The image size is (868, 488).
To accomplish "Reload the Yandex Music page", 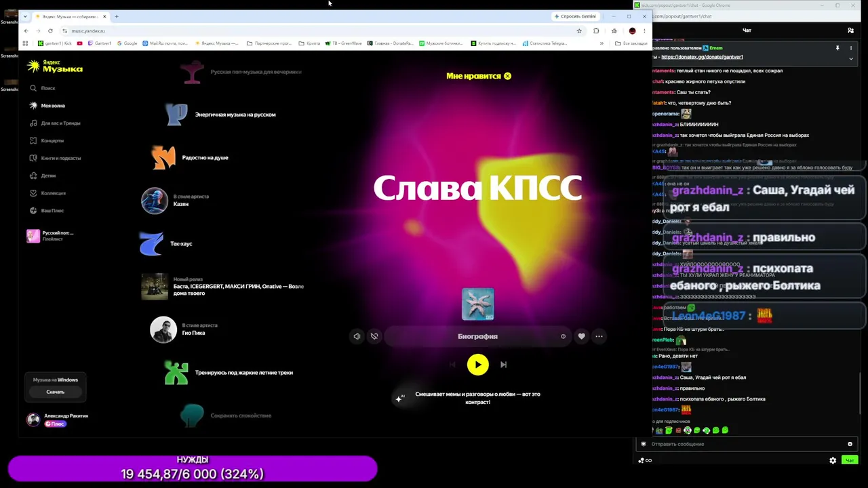I will pyautogui.click(x=50, y=30).
